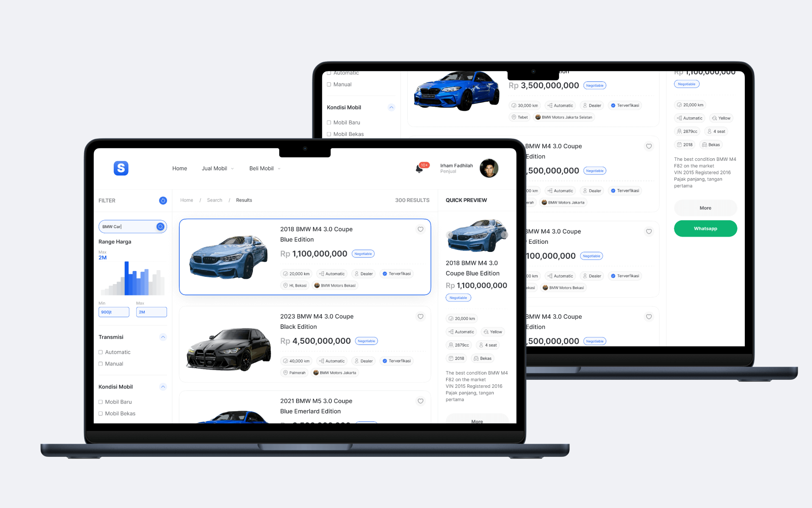
Task: Click the heart/favorite icon on BMW M4
Action: [x=421, y=229]
